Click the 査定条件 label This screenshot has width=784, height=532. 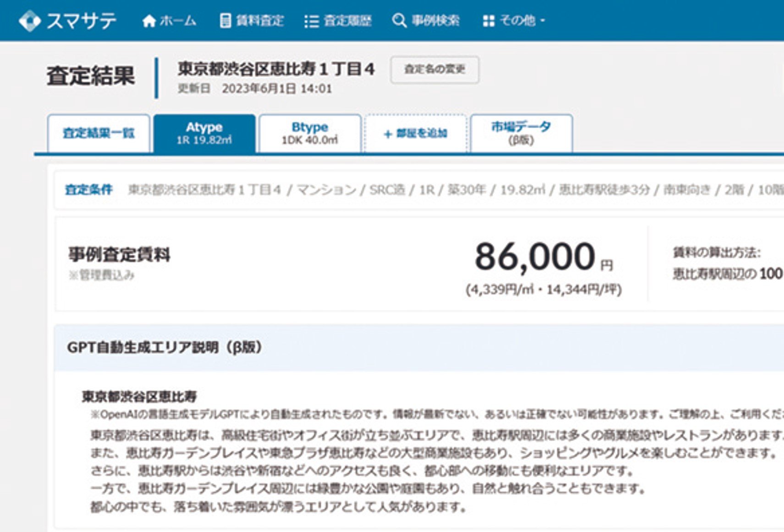(88, 189)
